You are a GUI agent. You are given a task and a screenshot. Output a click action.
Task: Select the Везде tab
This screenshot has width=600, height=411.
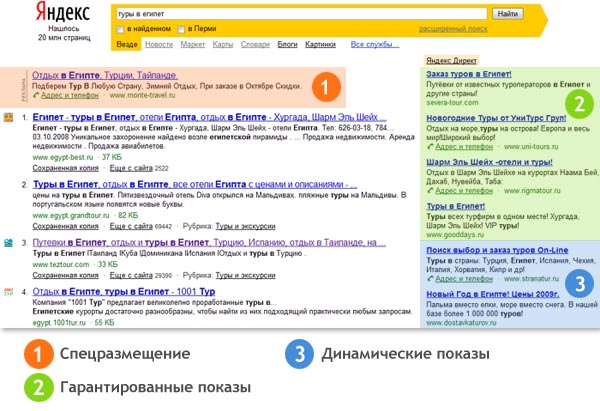click(x=127, y=44)
